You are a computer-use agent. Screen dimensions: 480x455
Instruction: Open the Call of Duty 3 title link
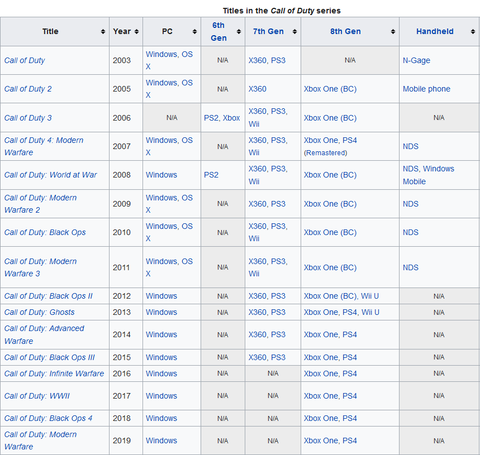tap(28, 118)
